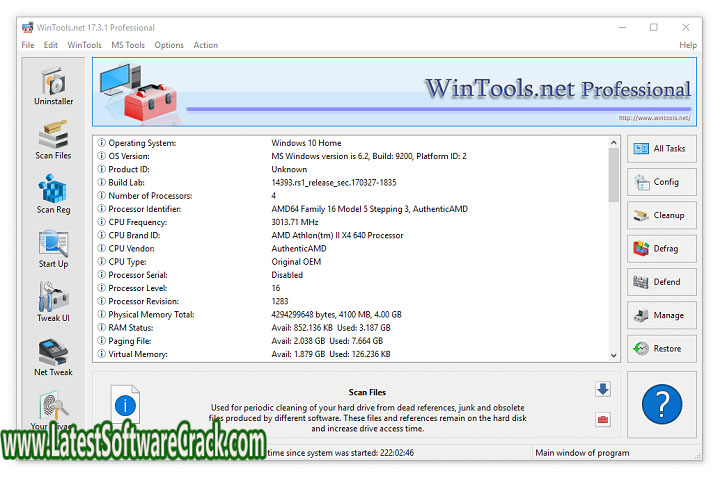Screen dimensions: 720x480
Task: Select the Physical Memory Total row
Action: click(351, 315)
